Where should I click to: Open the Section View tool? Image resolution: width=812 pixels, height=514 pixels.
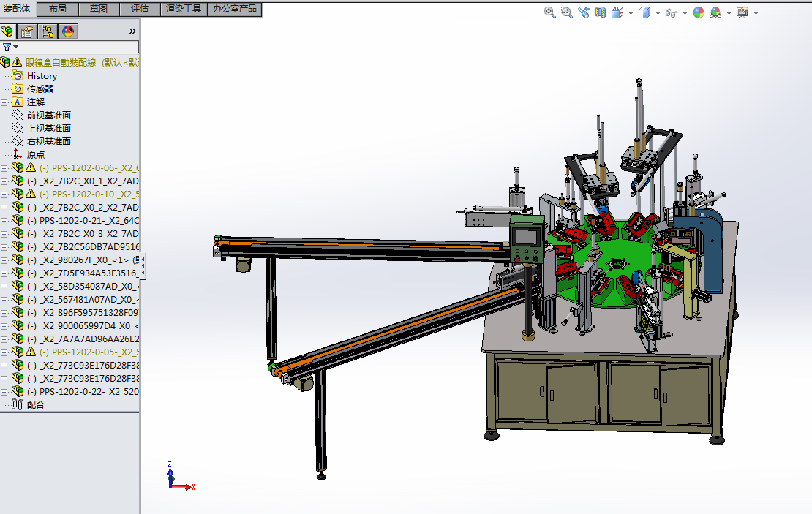[600, 12]
